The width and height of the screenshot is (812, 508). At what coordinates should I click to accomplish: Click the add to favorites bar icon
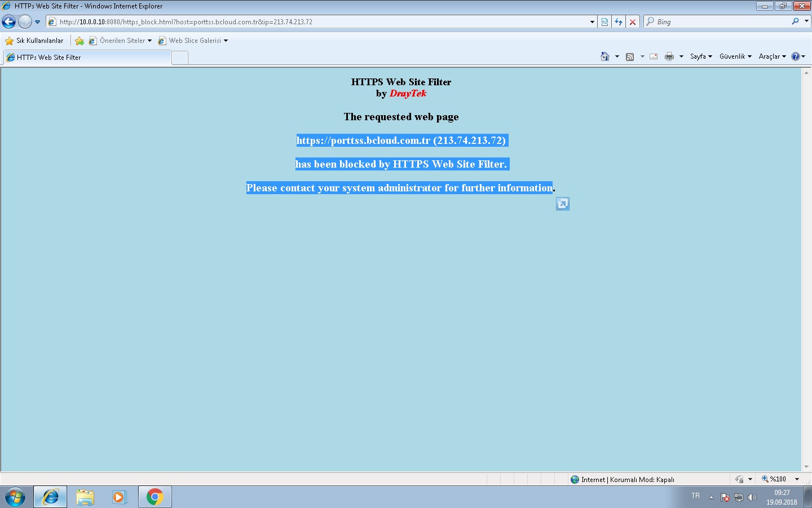point(80,41)
